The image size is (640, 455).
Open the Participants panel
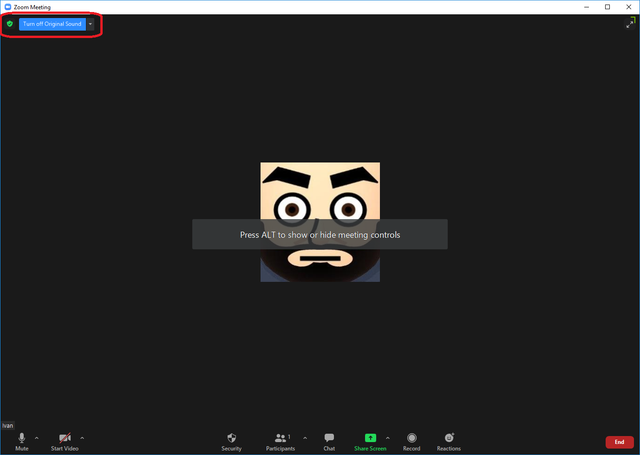pos(281,438)
